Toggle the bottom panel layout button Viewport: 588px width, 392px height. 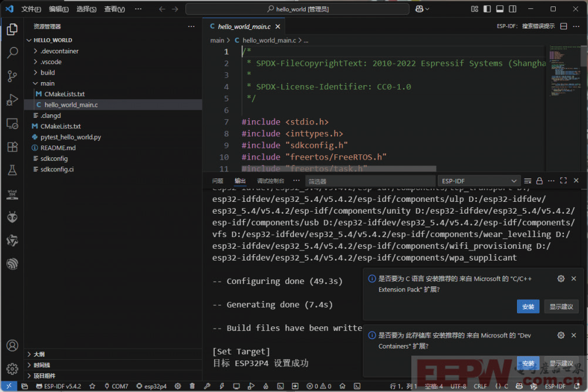[x=500, y=9]
